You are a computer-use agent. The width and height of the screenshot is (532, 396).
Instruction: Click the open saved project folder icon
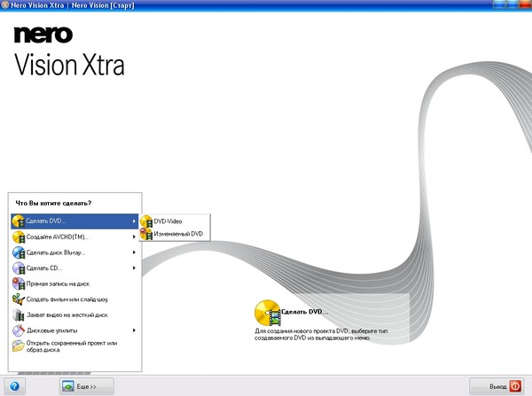[19, 346]
